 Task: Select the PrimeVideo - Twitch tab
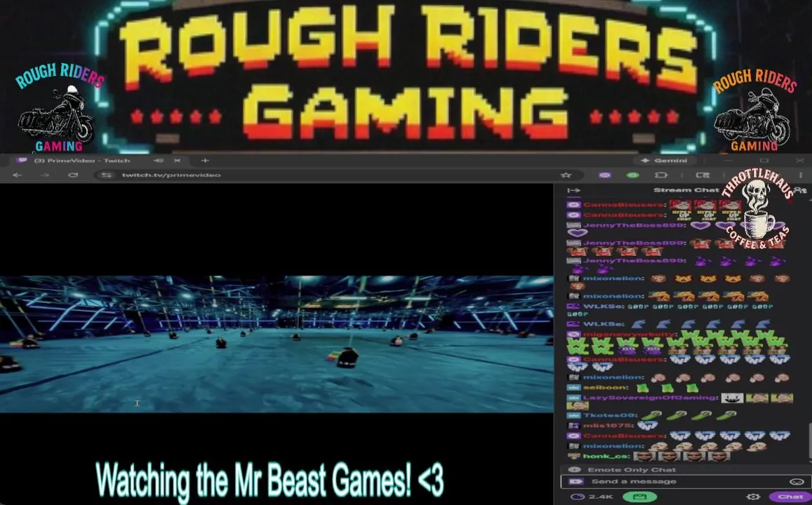(82, 161)
